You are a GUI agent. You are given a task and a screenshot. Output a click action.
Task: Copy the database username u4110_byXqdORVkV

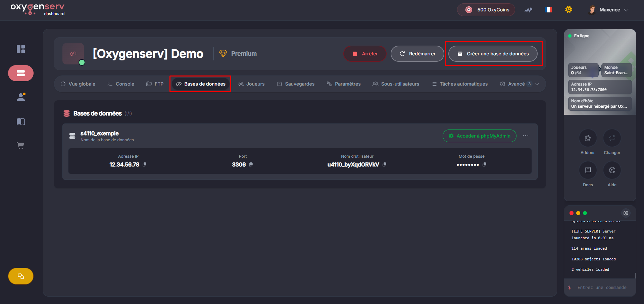385,164
